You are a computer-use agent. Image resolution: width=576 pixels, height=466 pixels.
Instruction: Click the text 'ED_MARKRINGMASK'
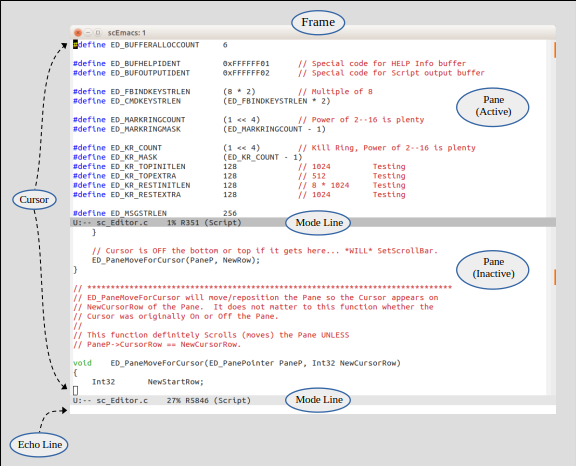tap(145, 129)
